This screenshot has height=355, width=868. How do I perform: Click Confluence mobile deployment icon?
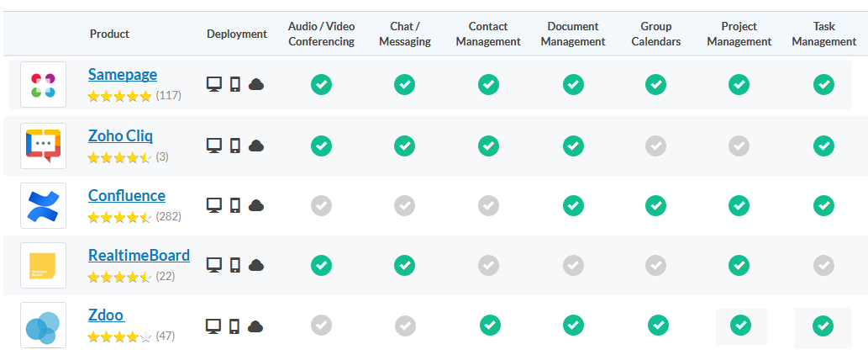click(235, 205)
